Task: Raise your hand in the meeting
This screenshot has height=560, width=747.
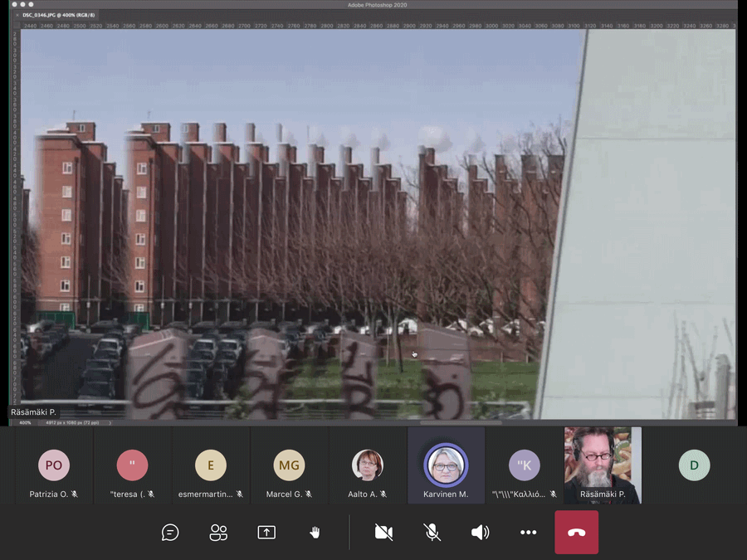Action: pyautogui.click(x=315, y=533)
